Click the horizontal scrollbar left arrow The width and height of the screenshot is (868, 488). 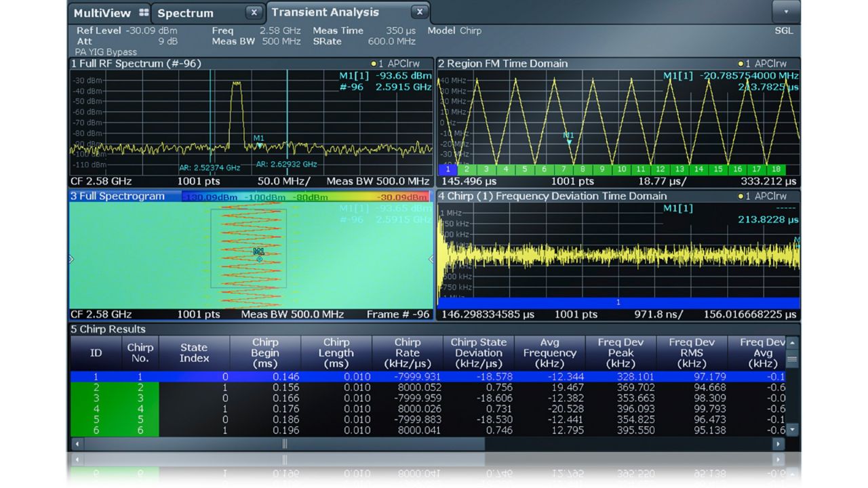[76, 444]
